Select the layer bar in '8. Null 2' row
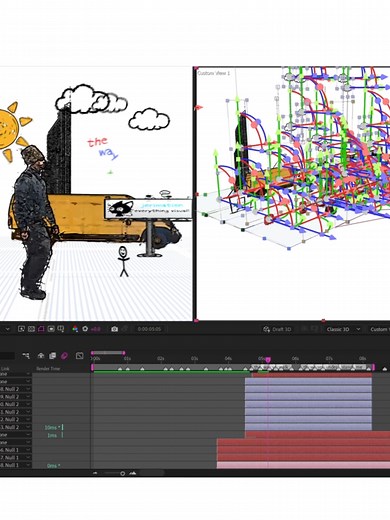The height and width of the screenshot is (520, 390). (308, 389)
